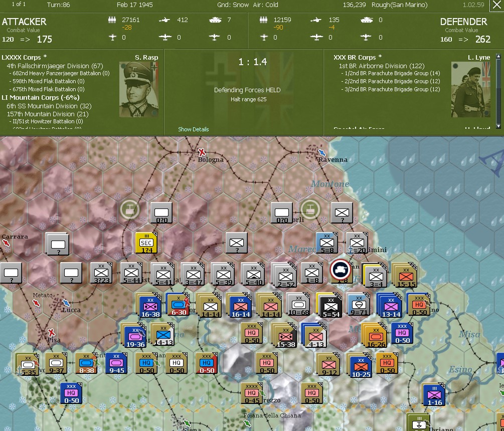Click the green objective ring near Forli
The image size is (504, 431).
point(310,209)
